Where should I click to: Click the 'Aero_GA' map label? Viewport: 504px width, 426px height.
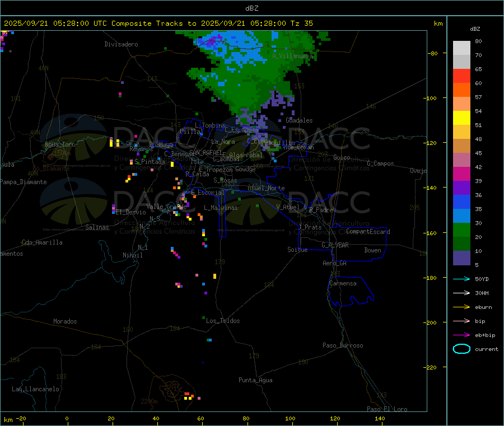point(334,263)
